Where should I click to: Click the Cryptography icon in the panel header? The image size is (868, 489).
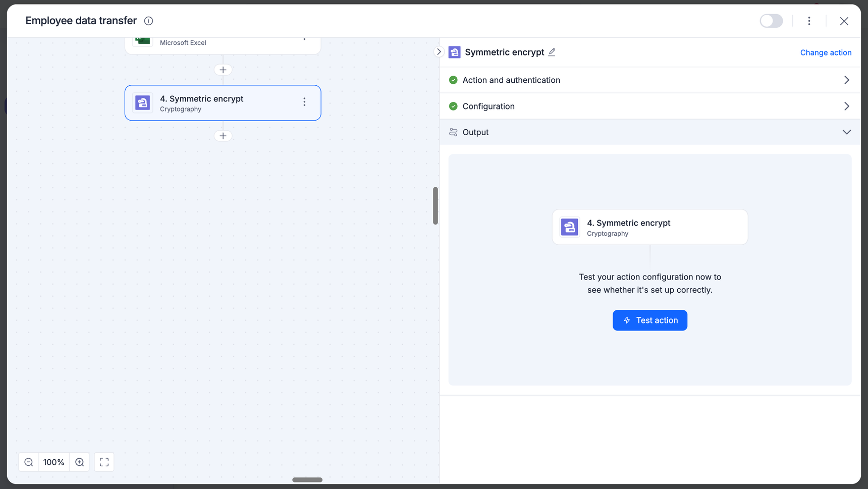(454, 52)
